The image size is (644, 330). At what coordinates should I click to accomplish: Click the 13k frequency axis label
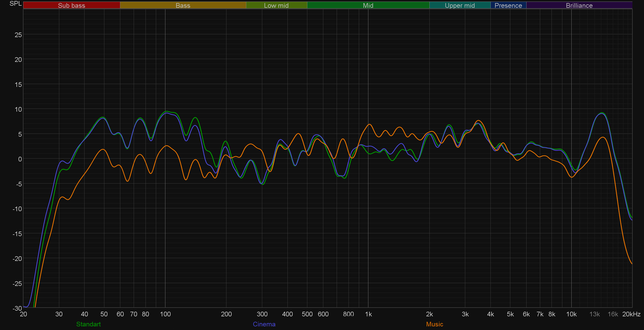(x=595, y=314)
